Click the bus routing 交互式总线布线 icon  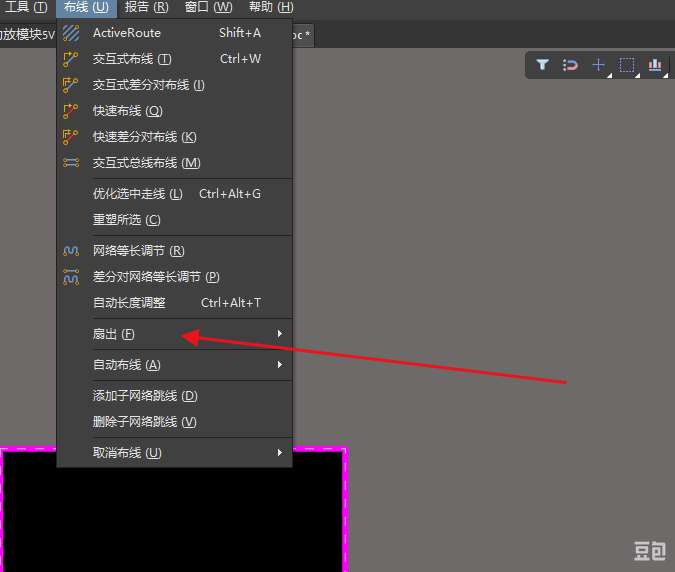point(71,163)
